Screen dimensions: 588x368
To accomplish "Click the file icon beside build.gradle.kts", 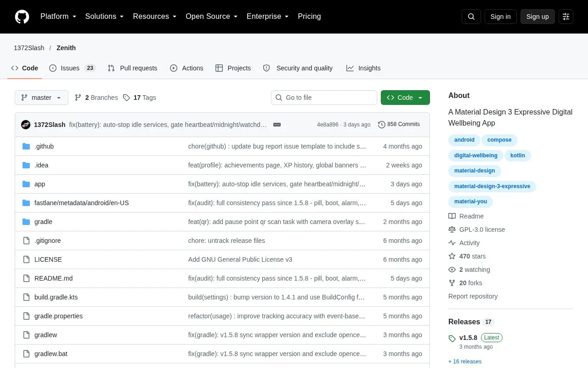I will click(26, 297).
